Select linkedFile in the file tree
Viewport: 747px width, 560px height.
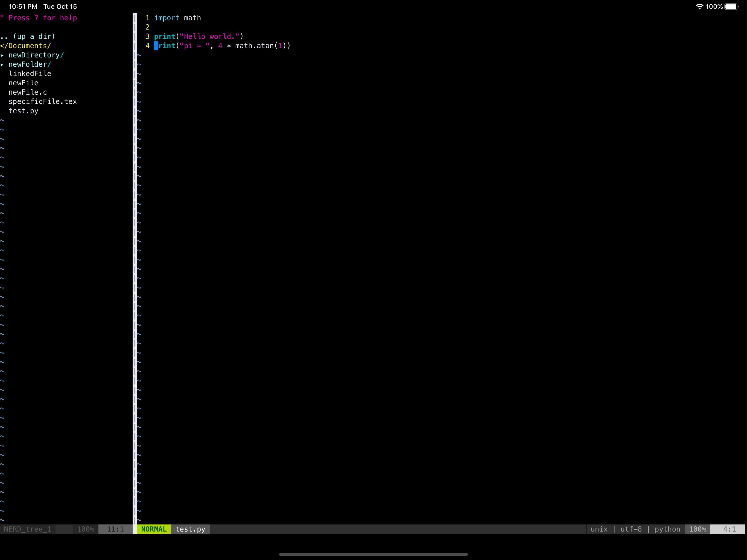[30, 73]
